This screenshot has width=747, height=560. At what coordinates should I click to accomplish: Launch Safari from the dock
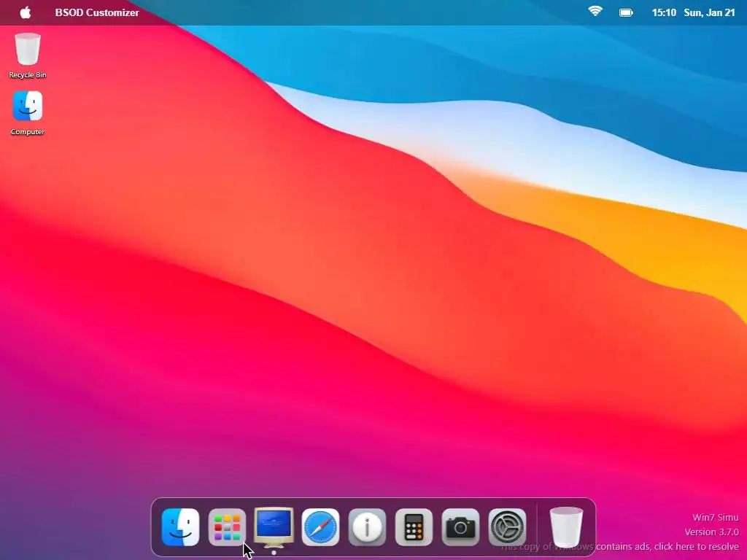[321, 527]
